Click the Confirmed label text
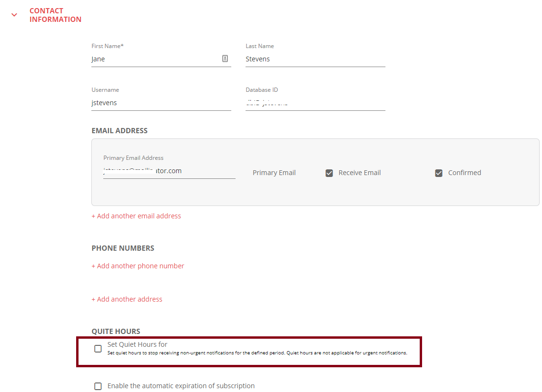 (x=464, y=173)
